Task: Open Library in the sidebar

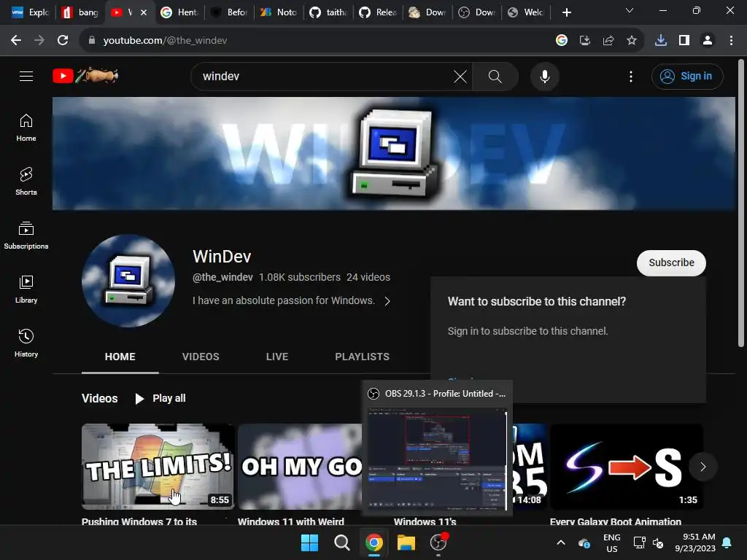Action: tap(26, 289)
